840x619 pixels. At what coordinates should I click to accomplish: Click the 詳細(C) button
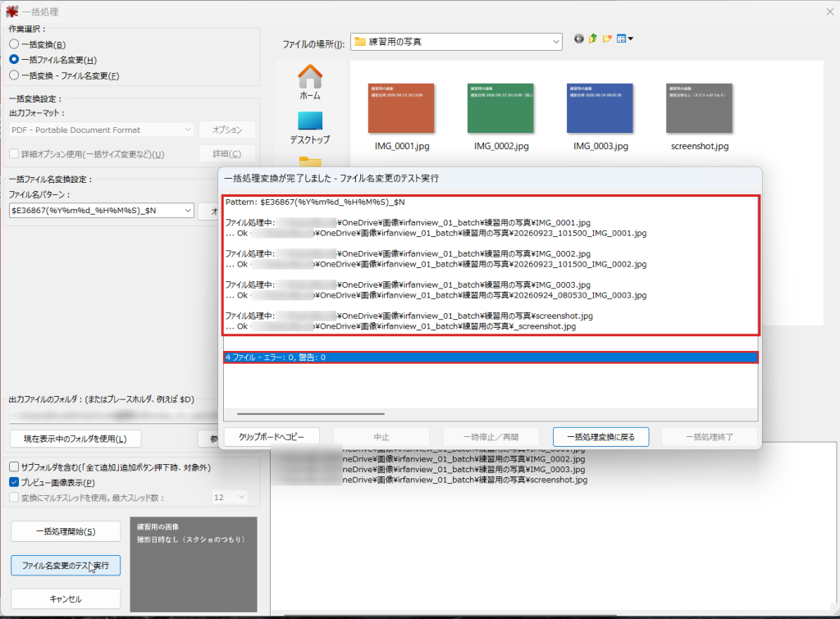click(227, 154)
